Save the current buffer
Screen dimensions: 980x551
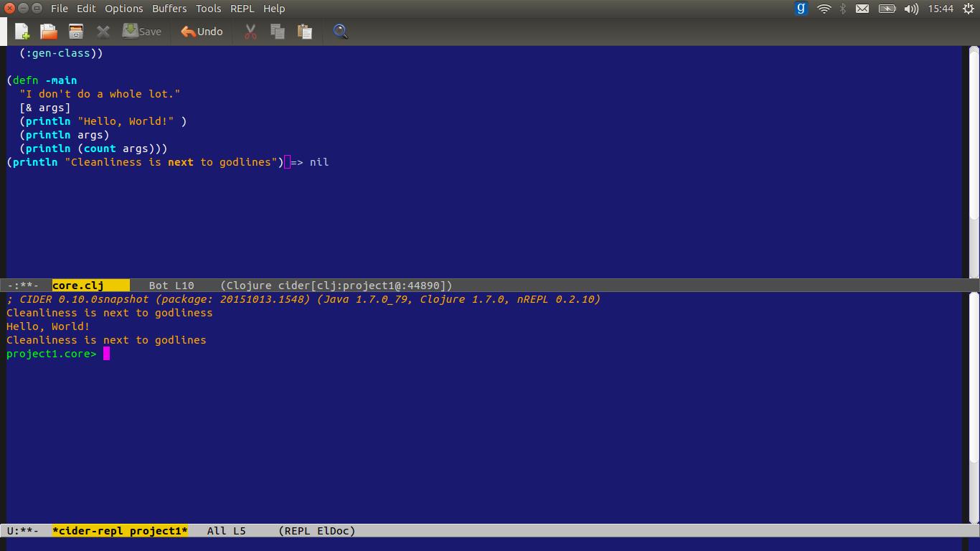tap(142, 32)
